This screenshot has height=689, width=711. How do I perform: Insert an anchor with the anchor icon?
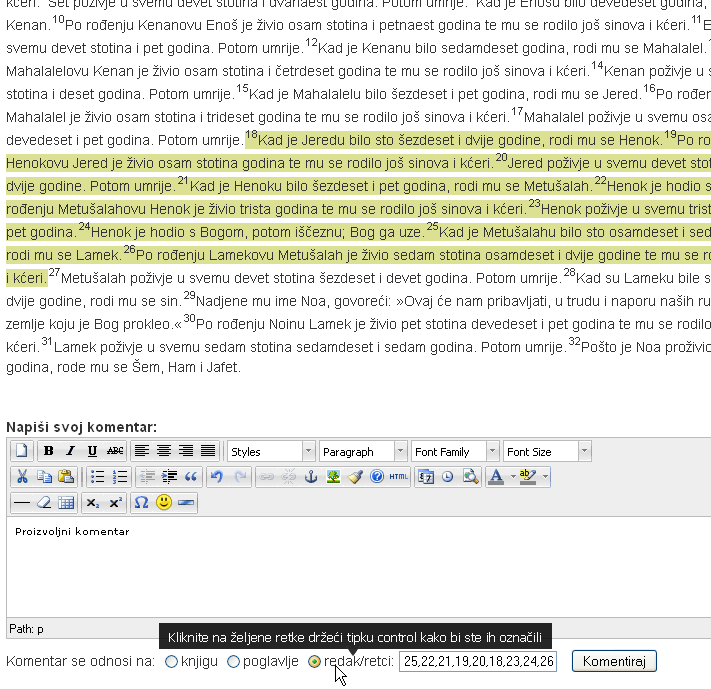[310, 477]
